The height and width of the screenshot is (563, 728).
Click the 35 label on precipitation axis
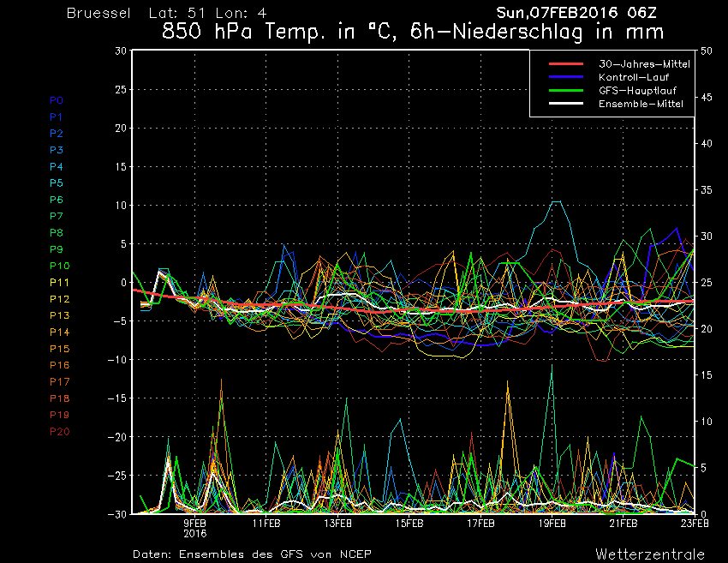(707, 190)
